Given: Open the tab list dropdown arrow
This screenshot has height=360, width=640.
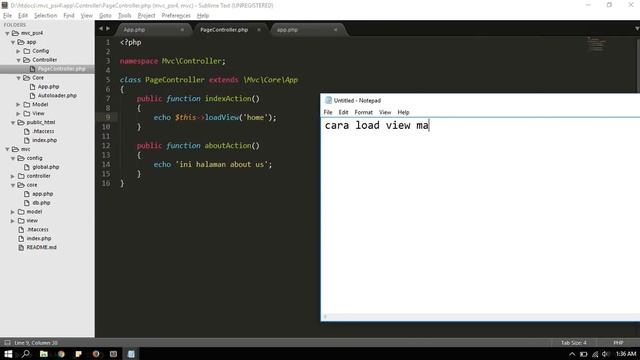Looking at the screenshot, I should [637, 29].
